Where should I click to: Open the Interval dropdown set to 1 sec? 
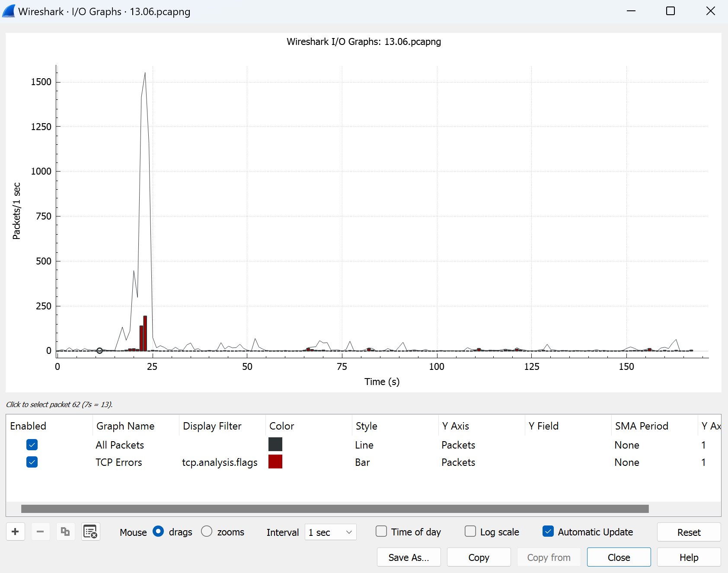coord(331,532)
